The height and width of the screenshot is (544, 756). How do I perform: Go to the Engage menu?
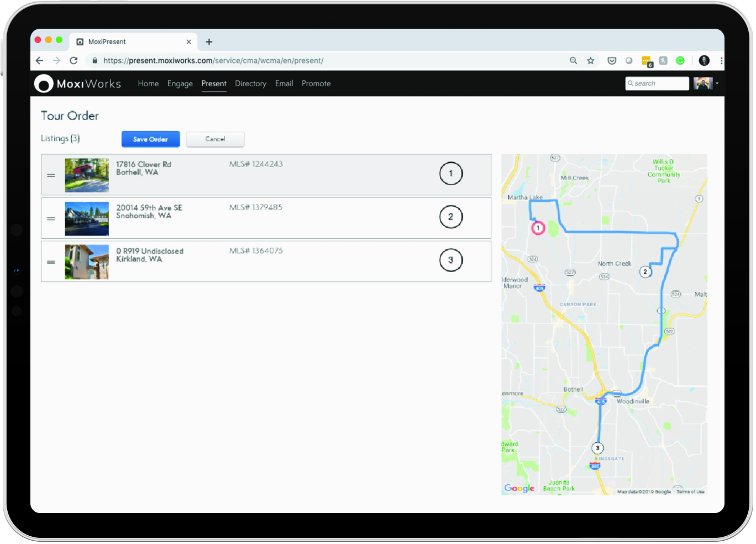[x=180, y=83]
